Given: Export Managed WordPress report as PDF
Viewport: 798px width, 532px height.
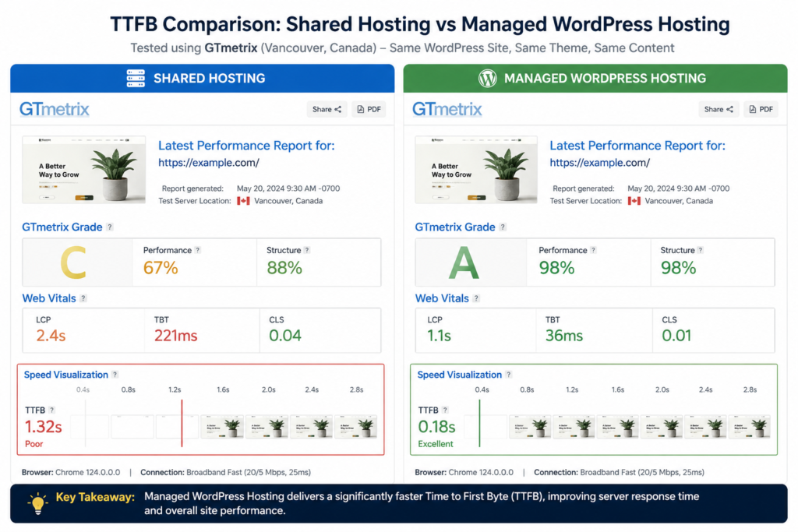Looking at the screenshot, I should (761, 109).
